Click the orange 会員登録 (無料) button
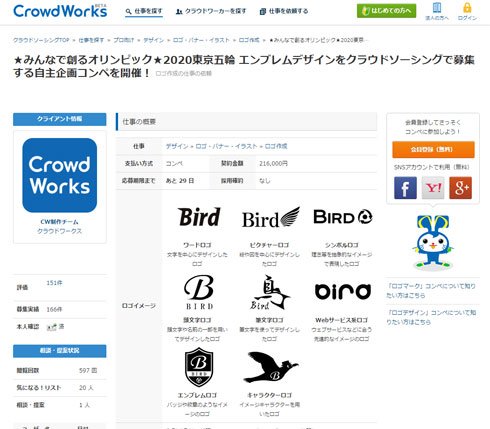This screenshot has height=429, width=490. [x=433, y=149]
